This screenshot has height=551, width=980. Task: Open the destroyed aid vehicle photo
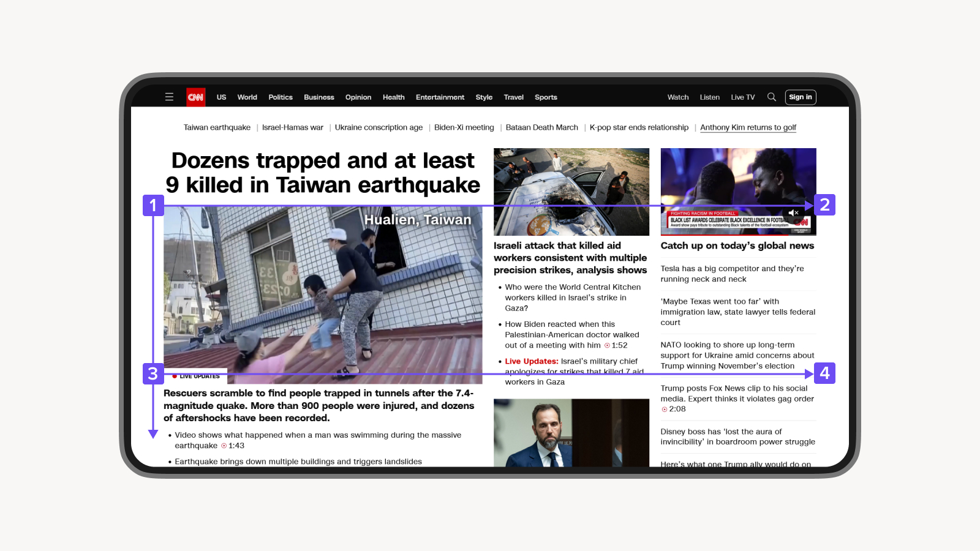click(571, 192)
